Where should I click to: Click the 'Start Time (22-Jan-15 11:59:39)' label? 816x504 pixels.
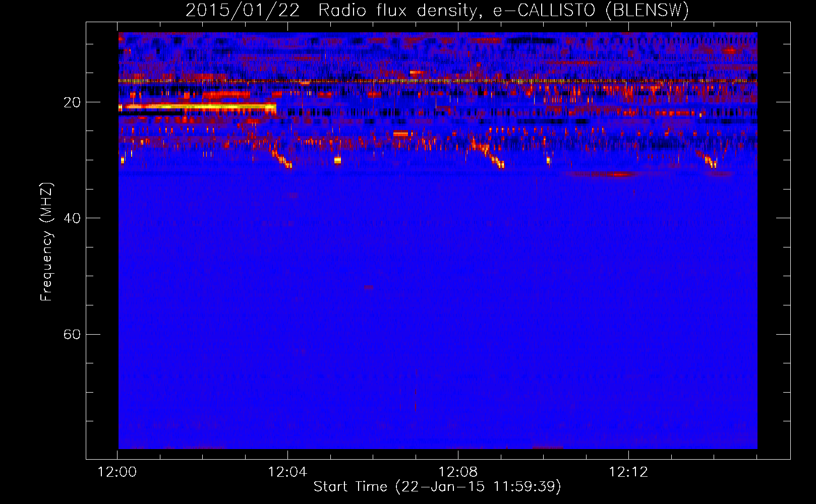coord(437,487)
